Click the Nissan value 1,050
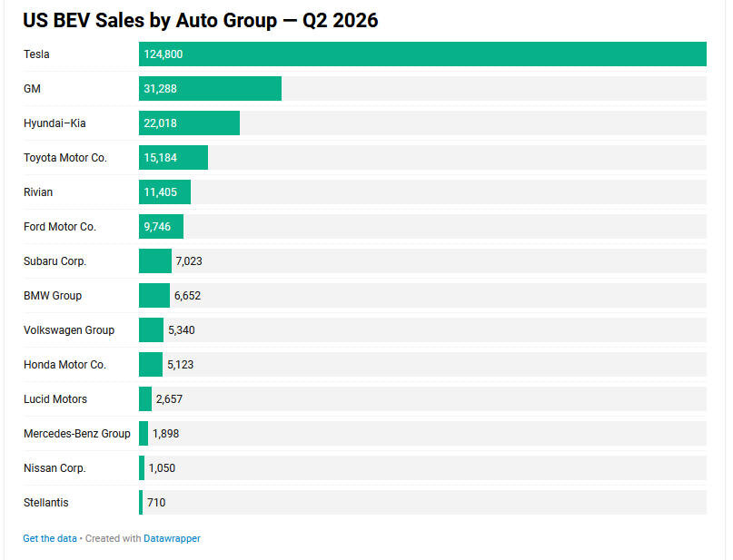Screen dimensions: 733x560 click(162, 468)
